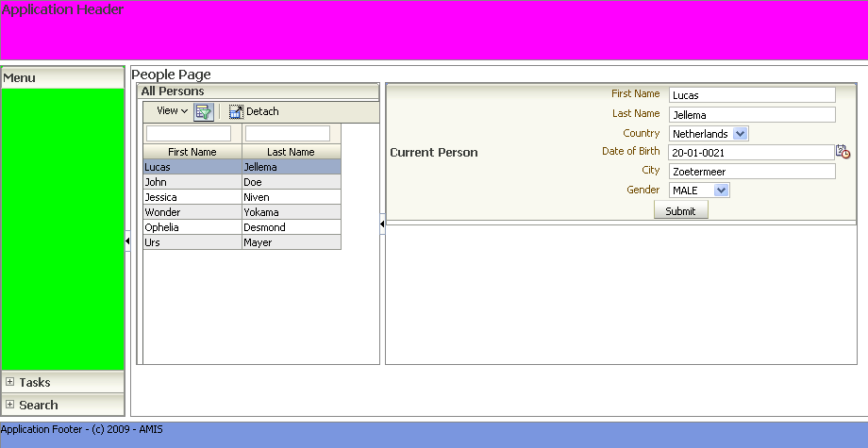Click the Application Header text
Screen dimensions: 868x448
coord(62,9)
